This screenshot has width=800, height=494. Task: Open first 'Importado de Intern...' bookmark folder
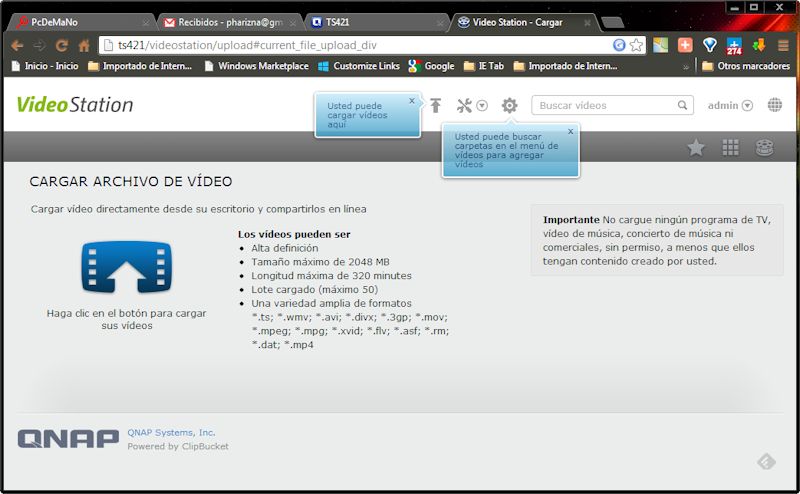pyautogui.click(x=140, y=66)
